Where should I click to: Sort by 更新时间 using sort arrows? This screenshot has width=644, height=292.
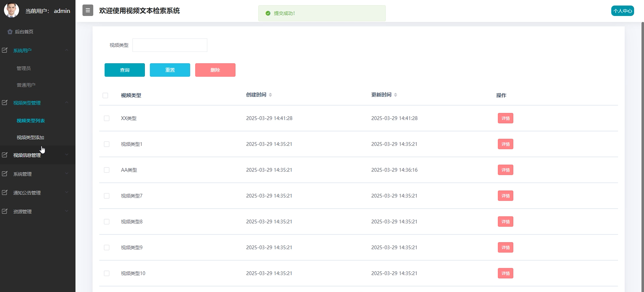[395, 95]
